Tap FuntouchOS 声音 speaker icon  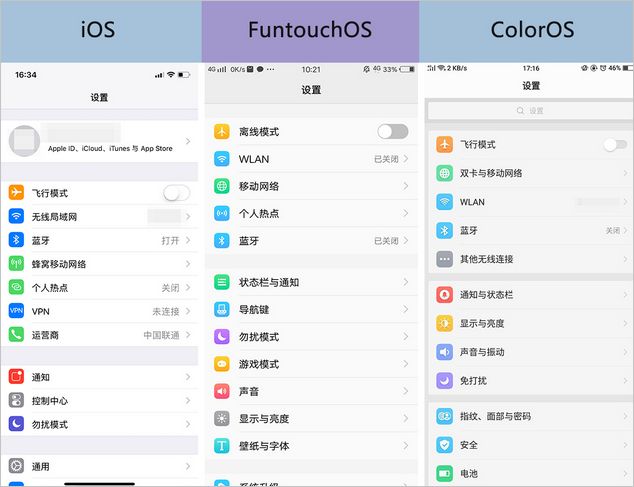222,391
